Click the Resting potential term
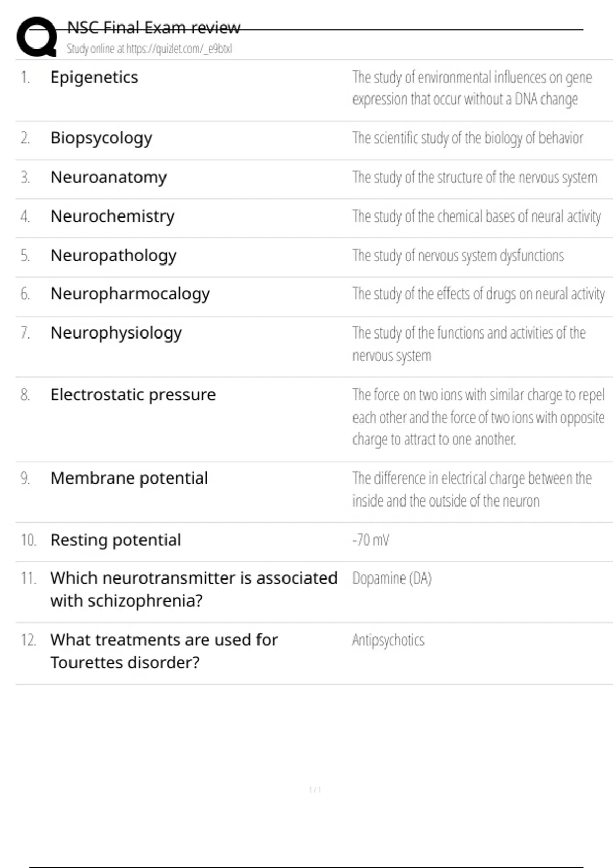 point(115,540)
